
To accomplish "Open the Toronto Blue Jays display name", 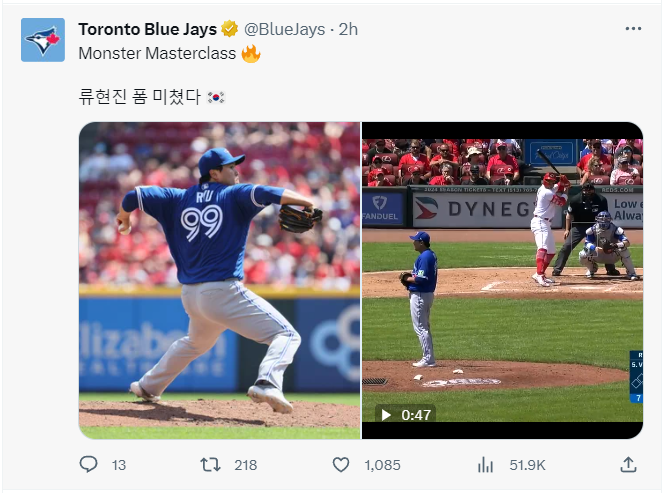I will click(x=147, y=29).
